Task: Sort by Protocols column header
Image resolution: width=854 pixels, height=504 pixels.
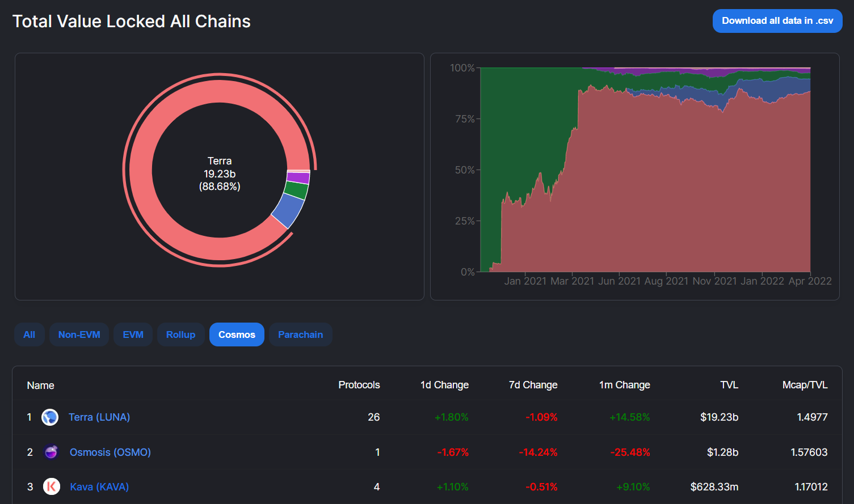Action: [359, 385]
